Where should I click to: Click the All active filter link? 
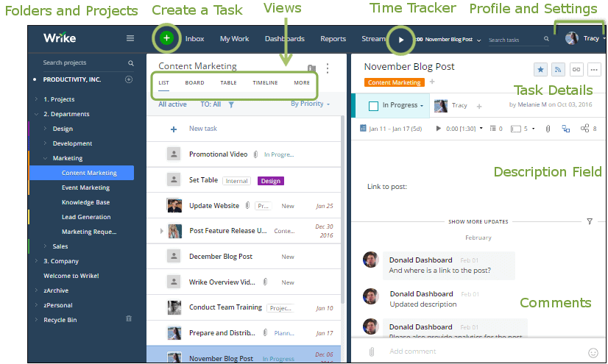pos(172,104)
